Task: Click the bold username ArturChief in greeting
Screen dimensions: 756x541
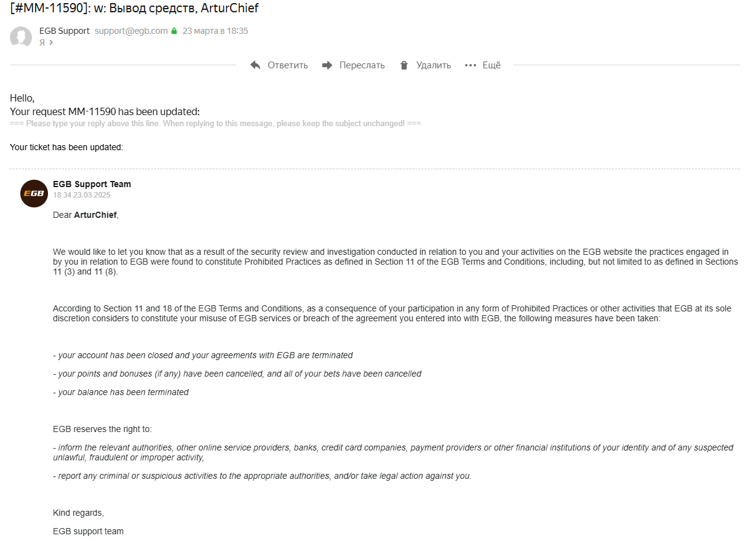Action: tap(95, 215)
